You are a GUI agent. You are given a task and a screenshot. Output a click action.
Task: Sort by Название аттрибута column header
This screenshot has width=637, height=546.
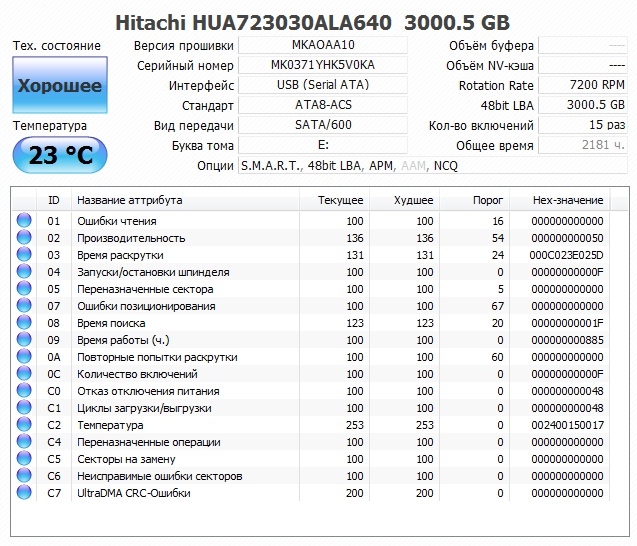click(x=185, y=200)
